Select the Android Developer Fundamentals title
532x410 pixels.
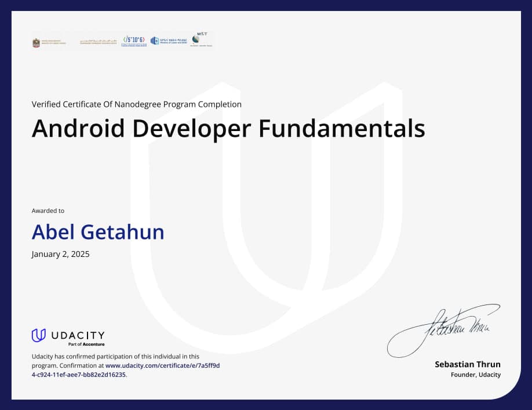point(228,129)
